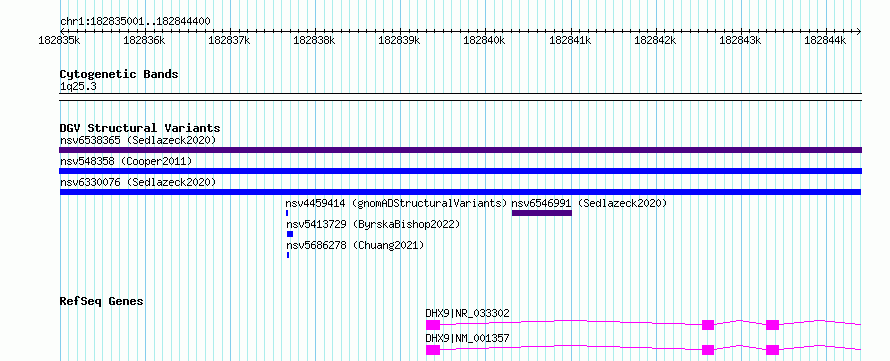The width and height of the screenshot is (890, 361).
Task: Open the nsv5413729 (ByrskaBishop2022) label
Action: pos(373,224)
